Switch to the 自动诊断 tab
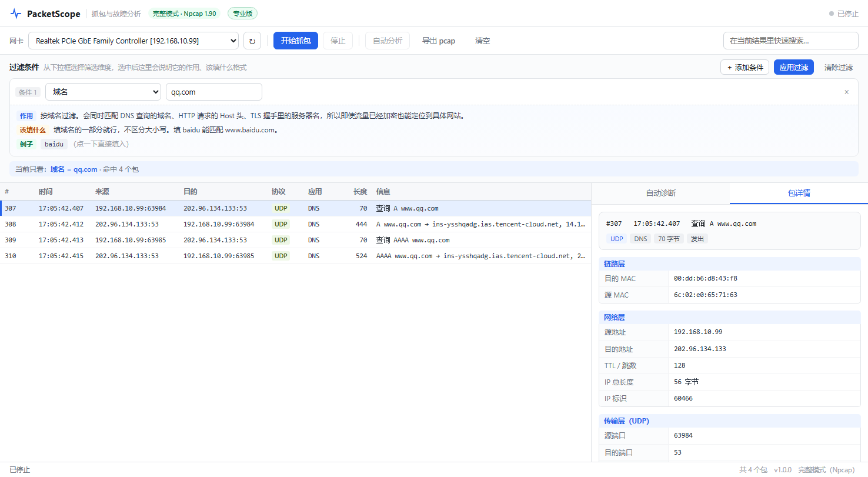This screenshot has width=868, height=477. click(660, 193)
